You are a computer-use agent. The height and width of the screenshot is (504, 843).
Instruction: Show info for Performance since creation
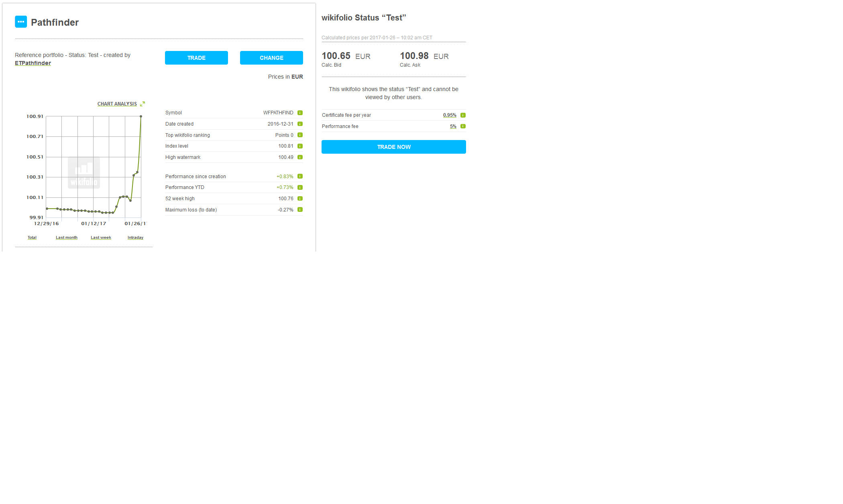click(x=300, y=177)
